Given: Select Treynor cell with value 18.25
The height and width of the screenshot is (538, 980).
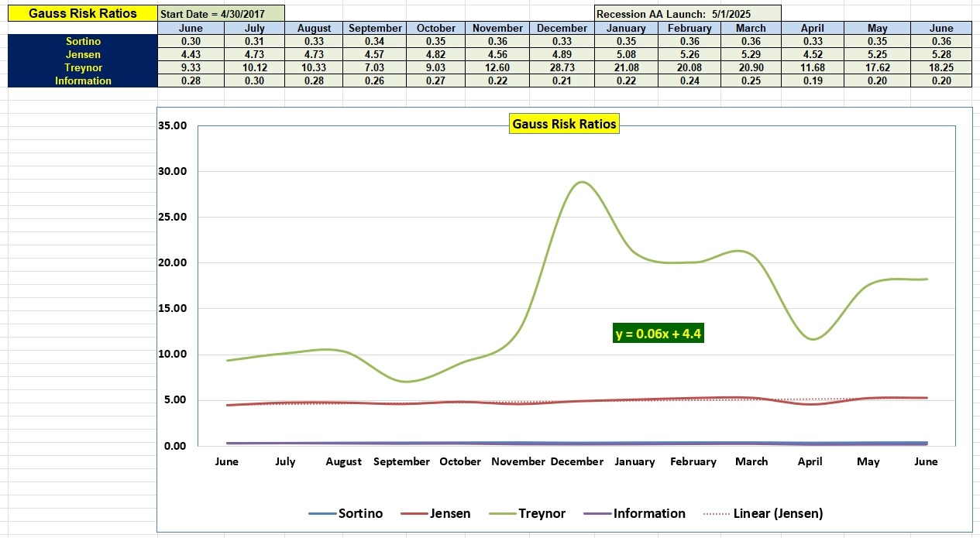Looking at the screenshot, I should point(941,67).
